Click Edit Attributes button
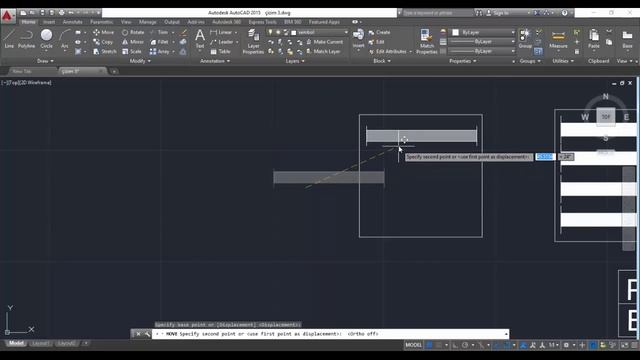Viewport: 640px width, 360px height. tap(390, 52)
